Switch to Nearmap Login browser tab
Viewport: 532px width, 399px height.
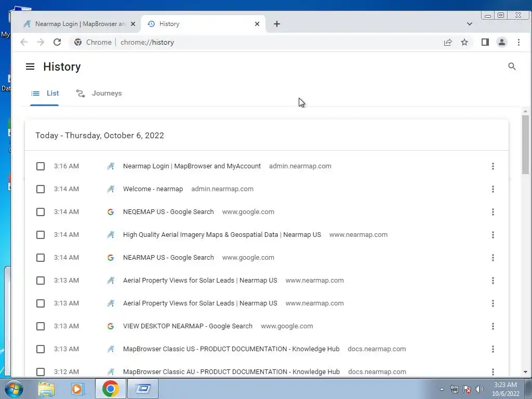pos(79,24)
